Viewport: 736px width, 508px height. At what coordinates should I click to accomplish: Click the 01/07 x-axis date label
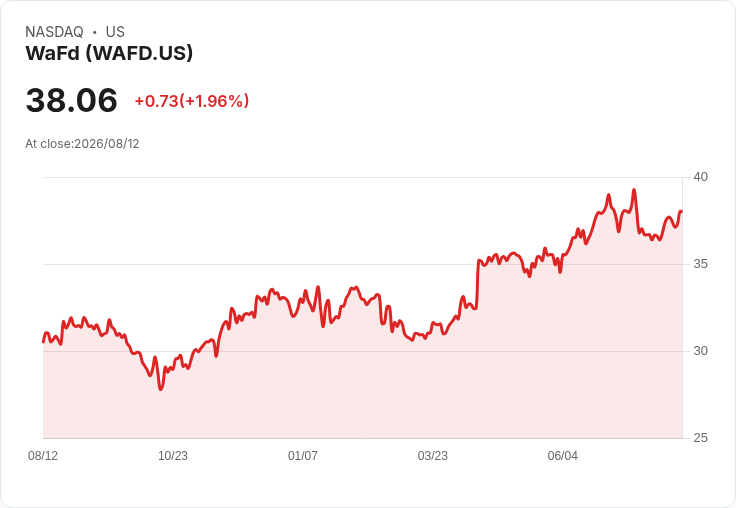coord(303,455)
